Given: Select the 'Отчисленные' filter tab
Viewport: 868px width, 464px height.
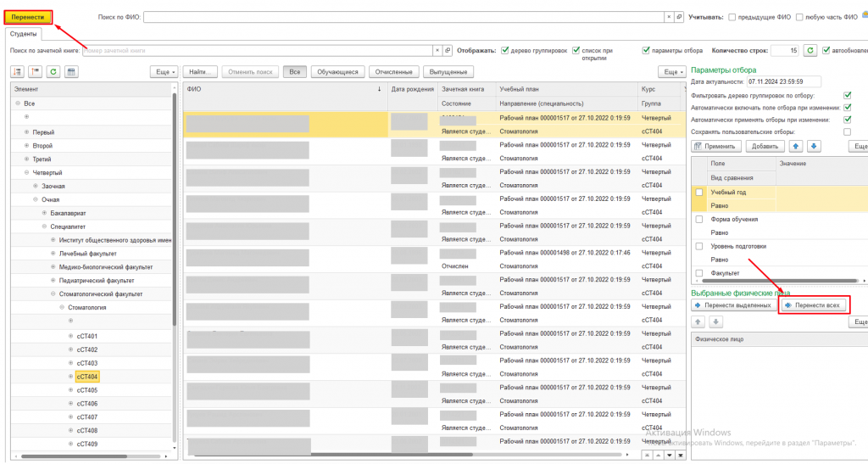Looking at the screenshot, I should pos(394,73).
